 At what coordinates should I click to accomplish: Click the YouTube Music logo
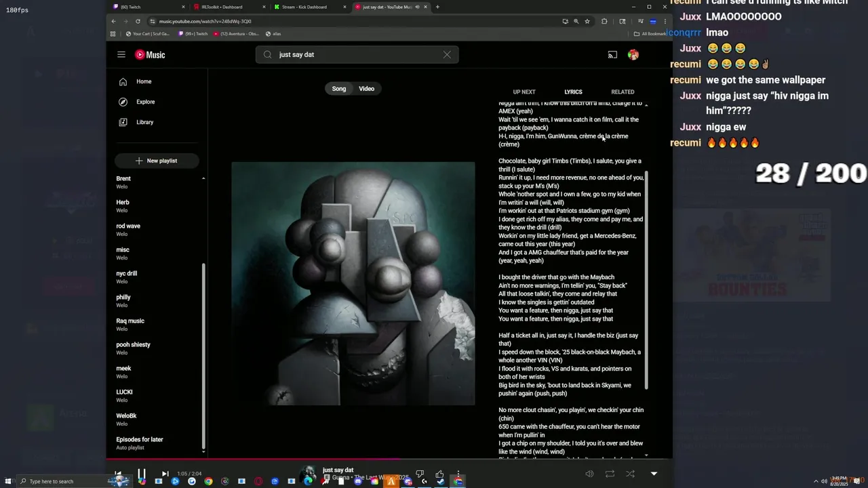[x=150, y=55]
